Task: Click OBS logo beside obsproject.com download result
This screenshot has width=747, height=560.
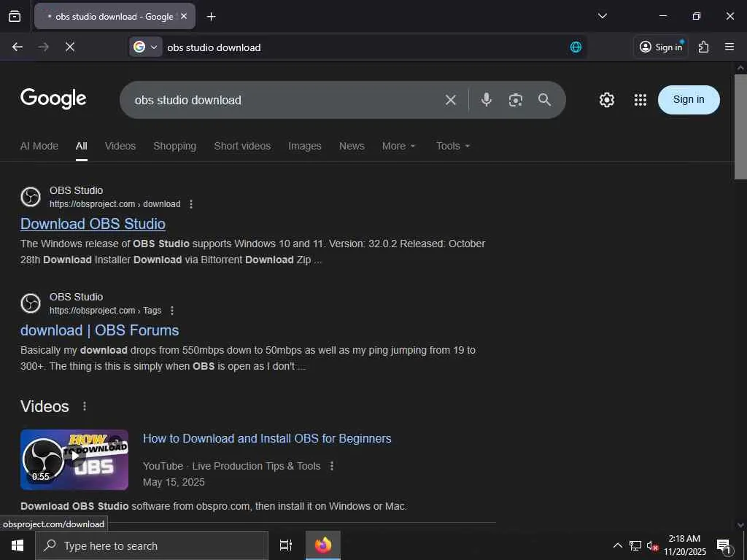Action: [31, 197]
